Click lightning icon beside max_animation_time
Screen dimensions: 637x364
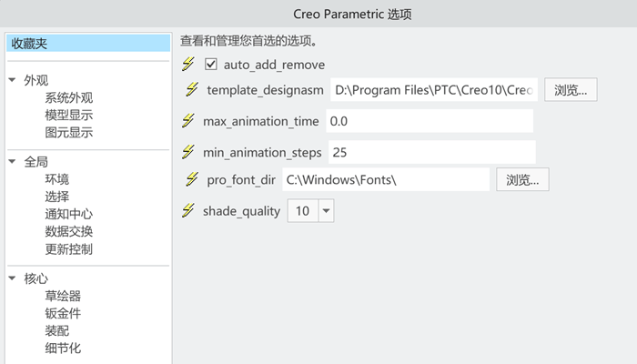point(188,121)
